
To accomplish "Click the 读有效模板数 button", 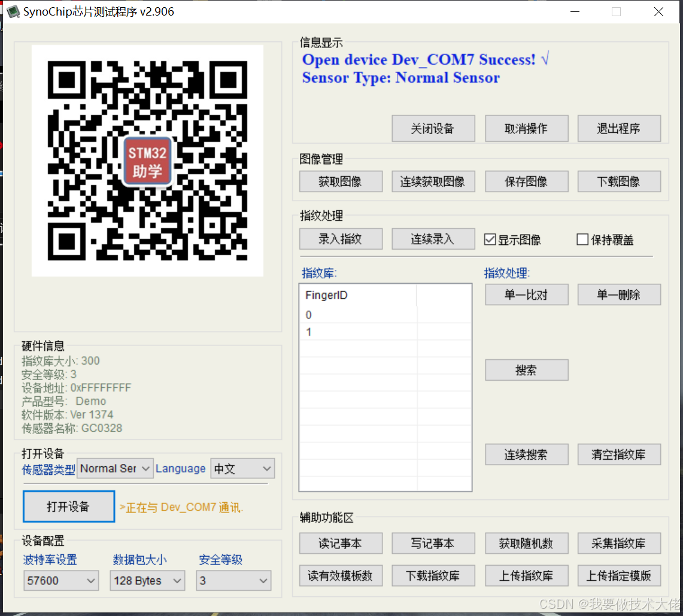I will click(x=341, y=575).
